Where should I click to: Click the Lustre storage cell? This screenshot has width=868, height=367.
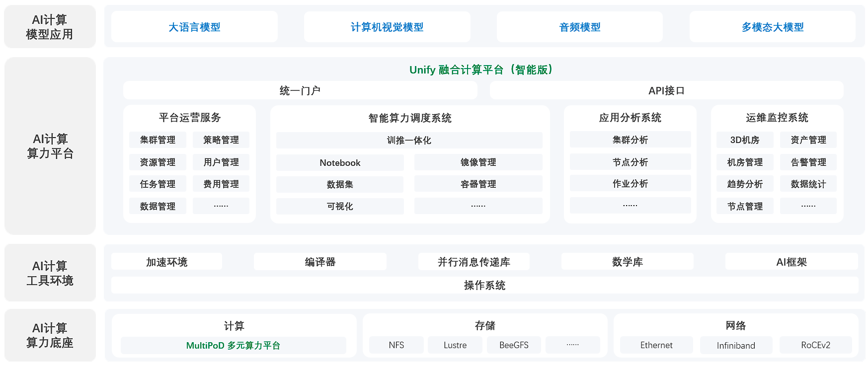coord(455,345)
